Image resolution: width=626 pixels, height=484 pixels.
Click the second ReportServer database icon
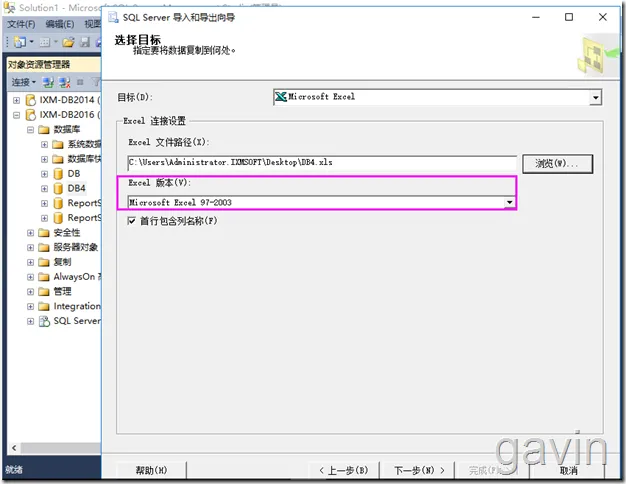[58, 218]
